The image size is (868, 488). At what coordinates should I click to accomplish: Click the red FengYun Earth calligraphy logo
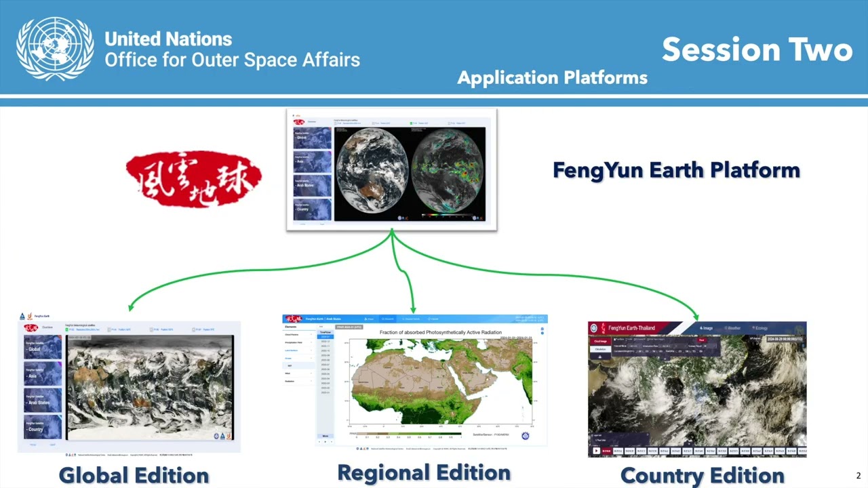click(x=194, y=179)
